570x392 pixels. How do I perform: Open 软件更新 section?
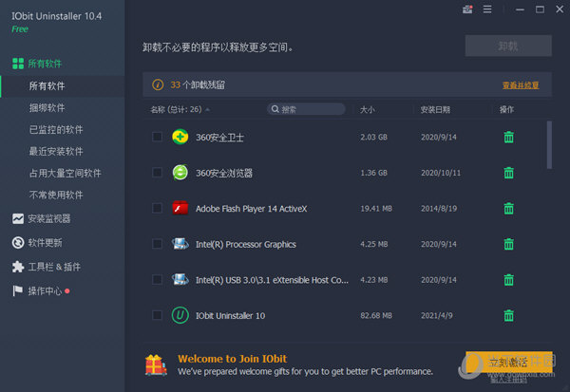point(45,243)
